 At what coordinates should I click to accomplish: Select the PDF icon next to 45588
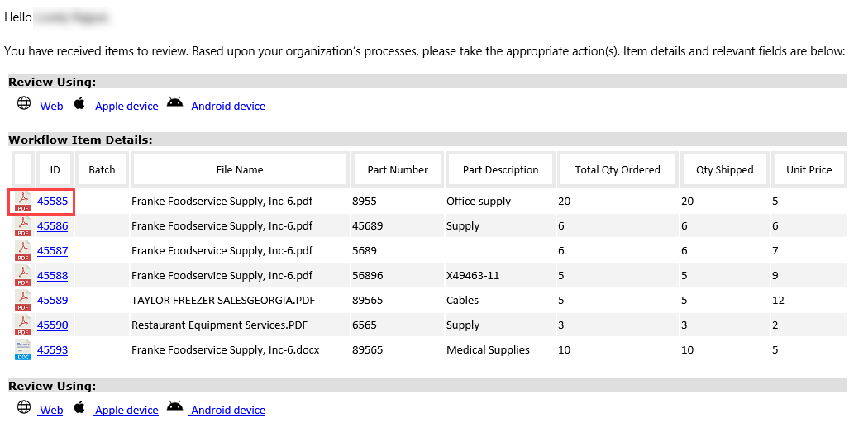(x=22, y=276)
